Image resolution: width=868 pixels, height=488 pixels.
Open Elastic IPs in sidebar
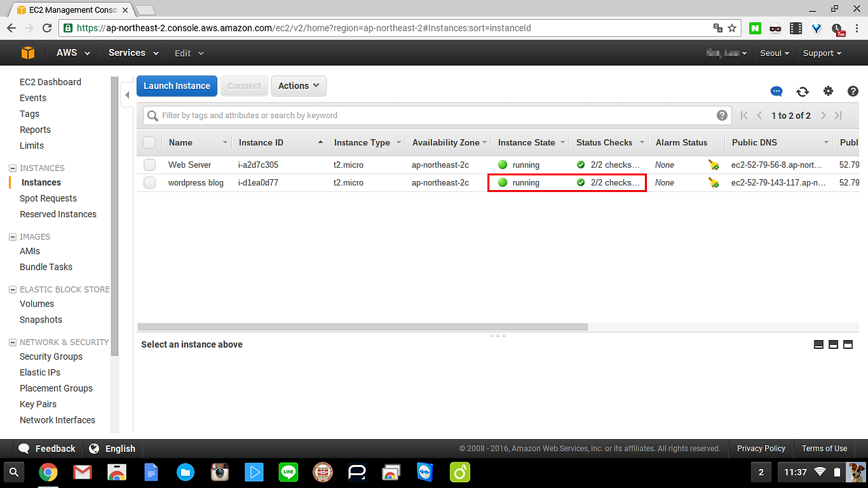pos(40,373)
